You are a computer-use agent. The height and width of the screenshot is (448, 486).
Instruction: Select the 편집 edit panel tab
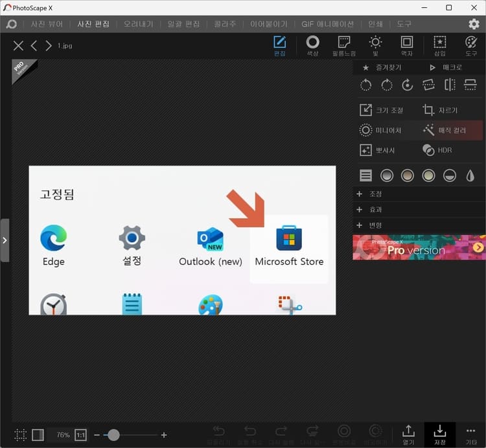coord(279,46)
